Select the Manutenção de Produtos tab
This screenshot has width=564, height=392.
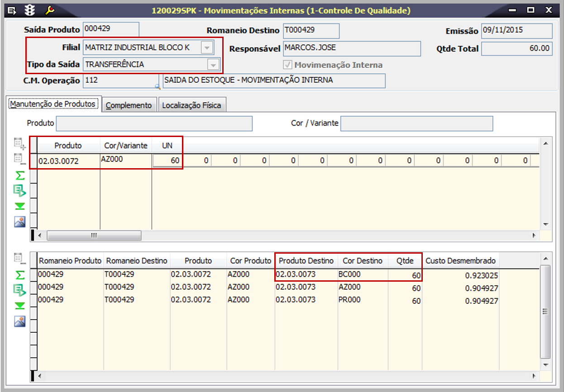pyautogui.click(x=53, y=104)
